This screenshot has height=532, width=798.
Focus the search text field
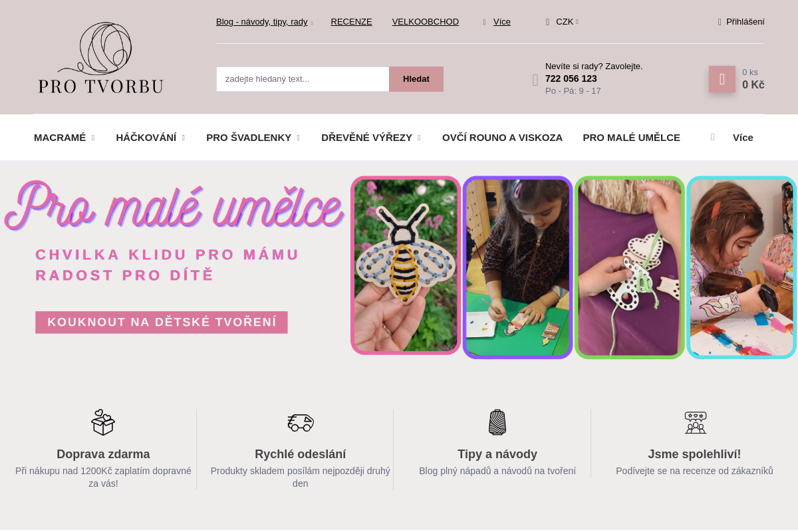click(303, 79)
